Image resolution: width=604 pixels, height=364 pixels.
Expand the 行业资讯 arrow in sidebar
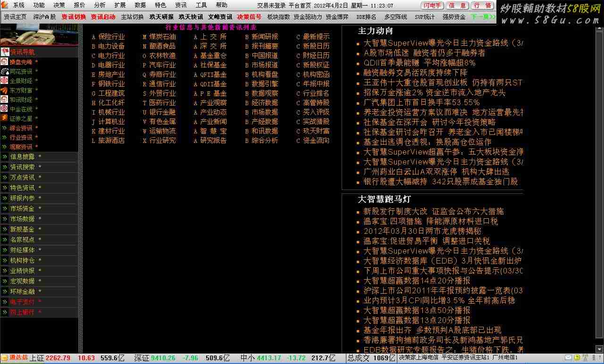tap(5, 137)
